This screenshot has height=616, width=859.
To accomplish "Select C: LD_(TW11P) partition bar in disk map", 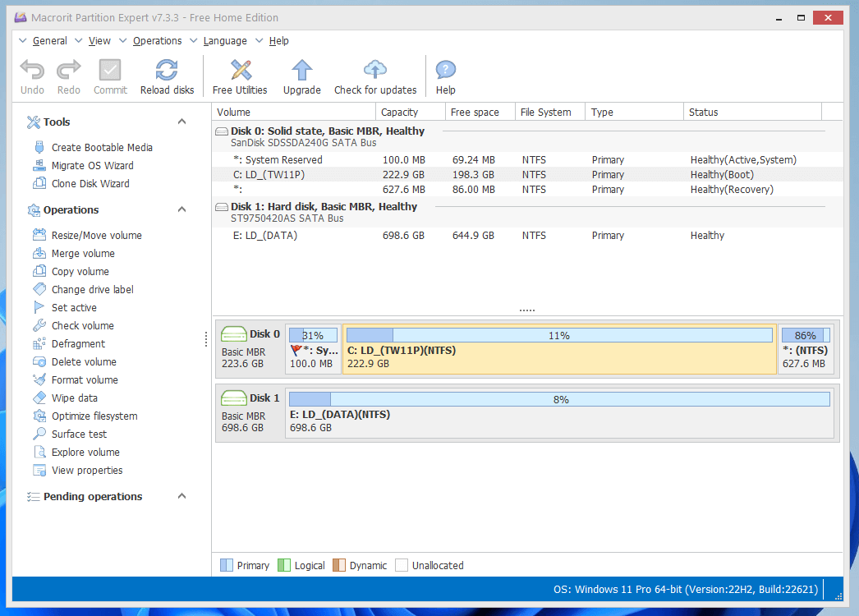I will point(558,351).
